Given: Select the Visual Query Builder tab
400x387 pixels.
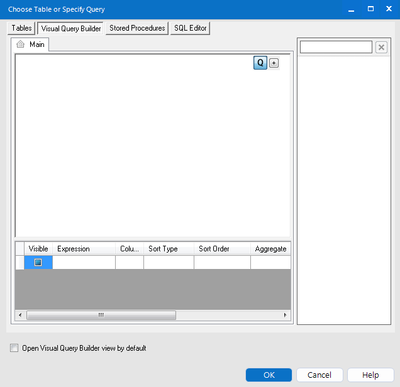Looking at the screenshot, I should click(71, 29).
